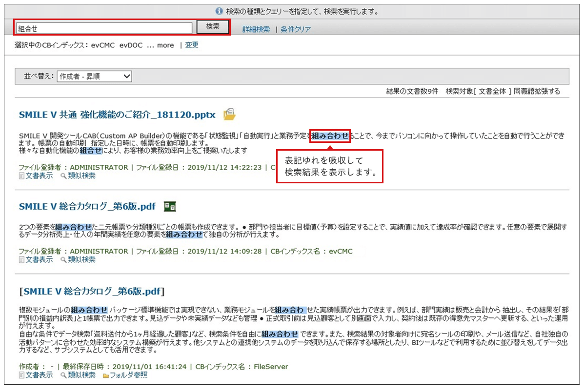Screen dimensions: 585x392
Task: Open the 詳細検索 advanced search link
Action: (256, 29)
